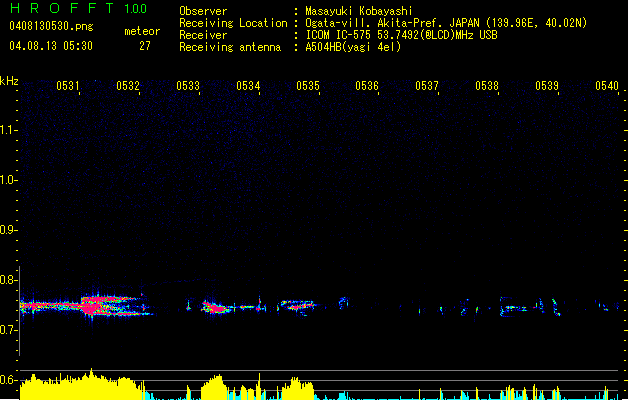
Task: Click the 0.9 kHz frequency label
Action: 8,230
